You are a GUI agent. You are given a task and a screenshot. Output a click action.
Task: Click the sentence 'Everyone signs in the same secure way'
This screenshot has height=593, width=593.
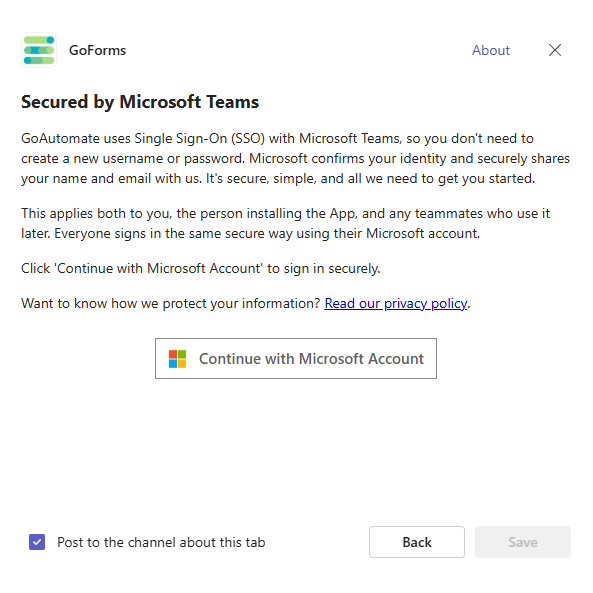tap(267, 233)
